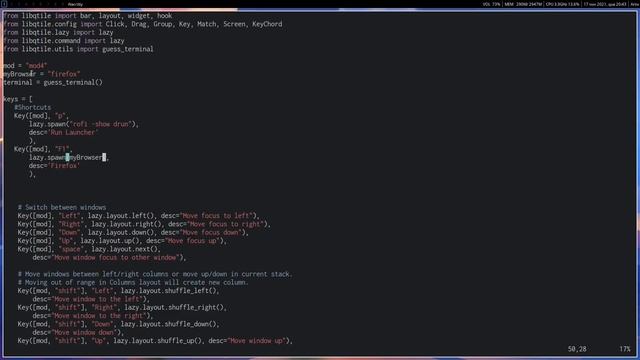Click 'terminal = guess_terminal()' line
Screen dimensions: 640x360
click(53, 82)
